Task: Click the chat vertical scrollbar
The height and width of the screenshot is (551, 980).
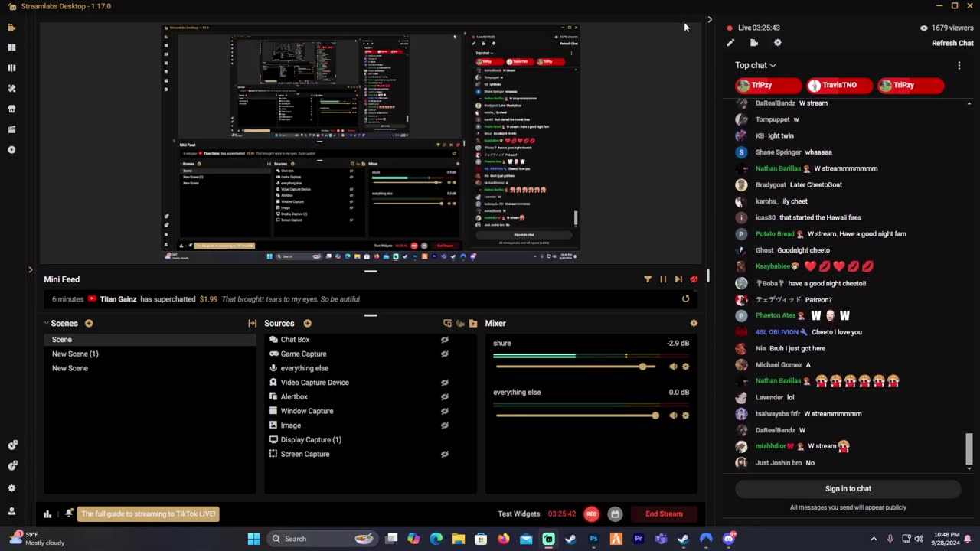Action: point(969,448)
